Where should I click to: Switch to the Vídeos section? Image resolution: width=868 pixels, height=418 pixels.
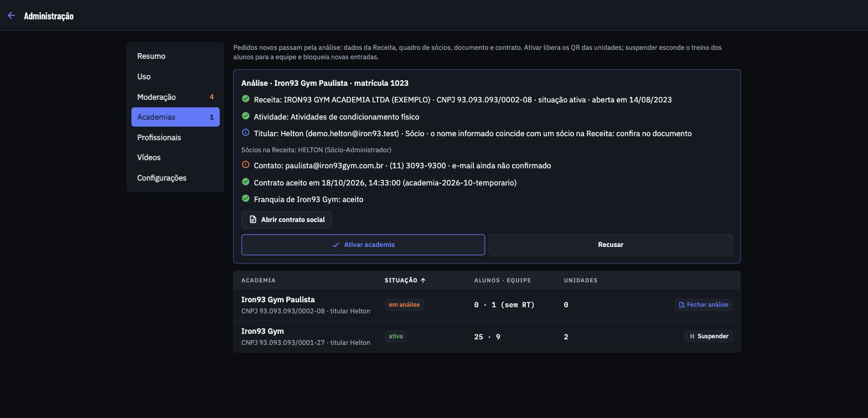[175, 158]
